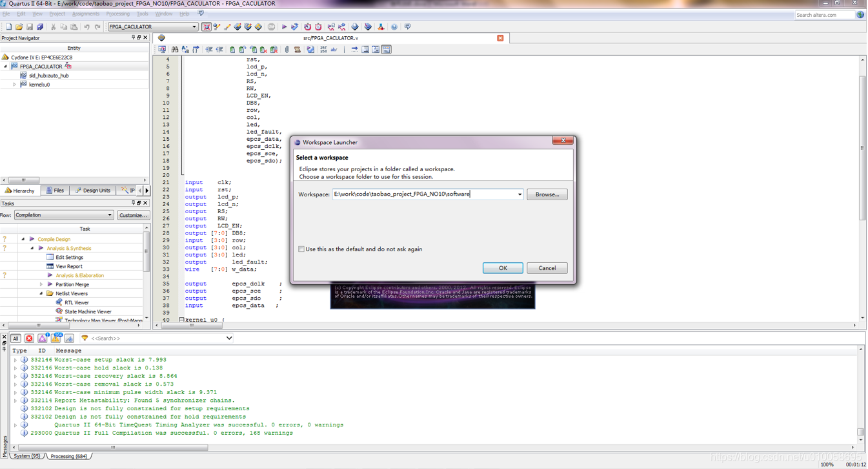Image resolution: width=868 pixels, height=469 pixels.
Task: Switch to the Files tab in Project Navigator
Action: point(56,191)
